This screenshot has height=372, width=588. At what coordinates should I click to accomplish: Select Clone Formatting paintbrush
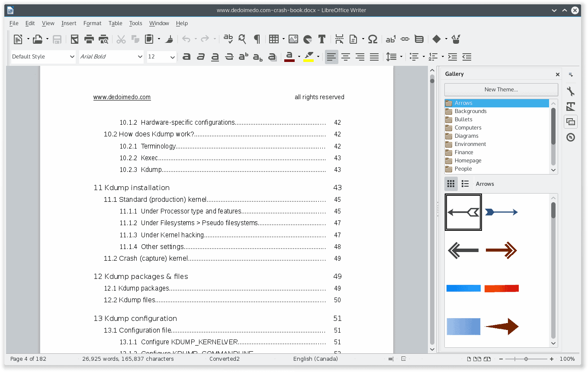point(170,39)
